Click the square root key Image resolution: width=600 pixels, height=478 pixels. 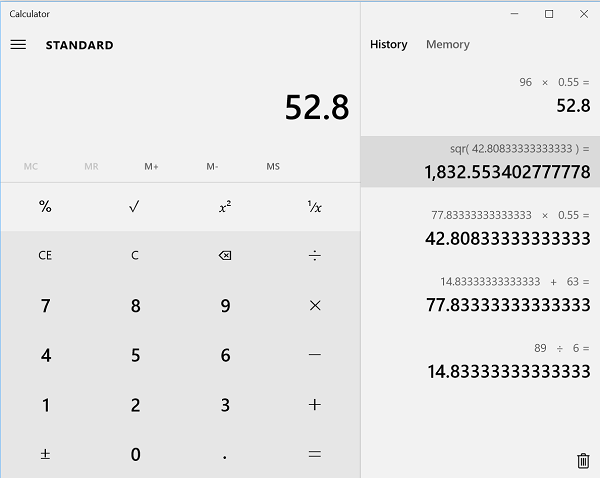[135, 207]
